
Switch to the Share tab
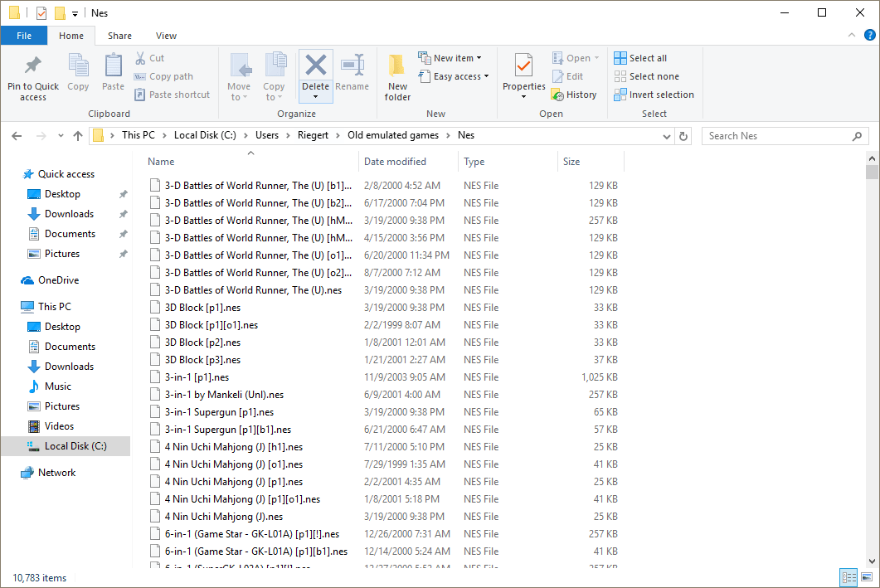119,36
